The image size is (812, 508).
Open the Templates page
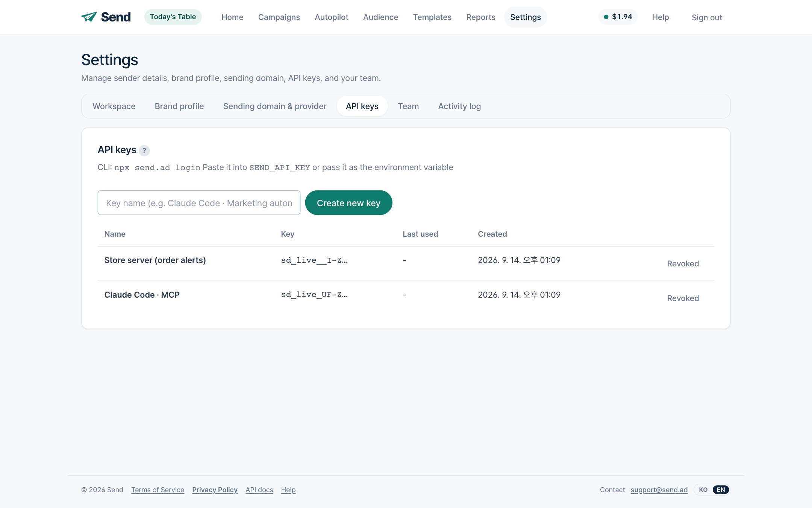tap(432, 17)
